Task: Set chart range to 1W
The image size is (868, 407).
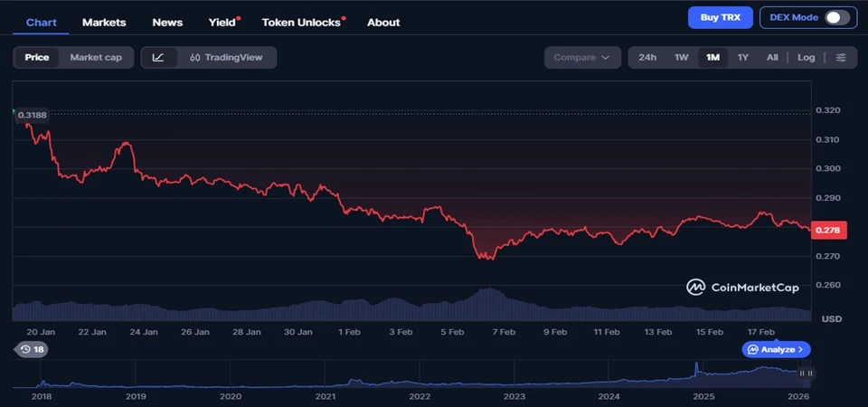Action: (681, 58)
